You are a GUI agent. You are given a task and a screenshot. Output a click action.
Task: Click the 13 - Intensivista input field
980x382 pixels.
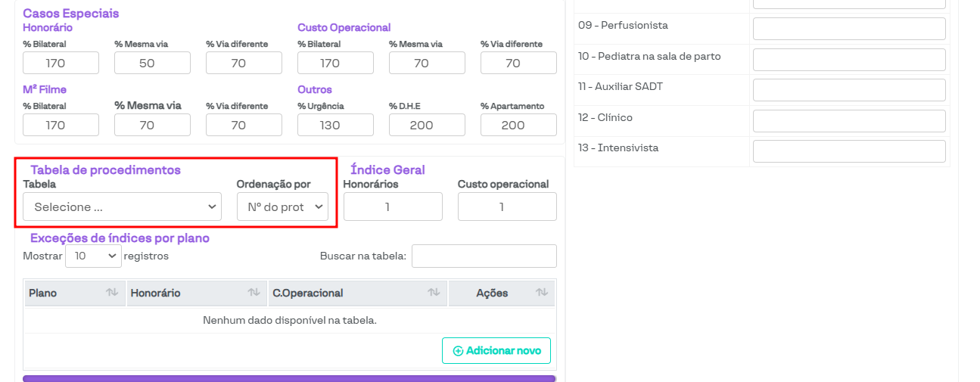pos(849,151)
